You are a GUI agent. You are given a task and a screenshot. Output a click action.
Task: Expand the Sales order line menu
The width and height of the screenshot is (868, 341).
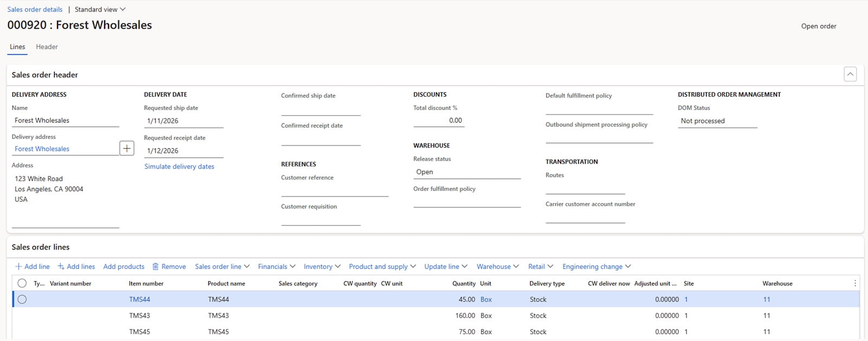click(222, 267)
